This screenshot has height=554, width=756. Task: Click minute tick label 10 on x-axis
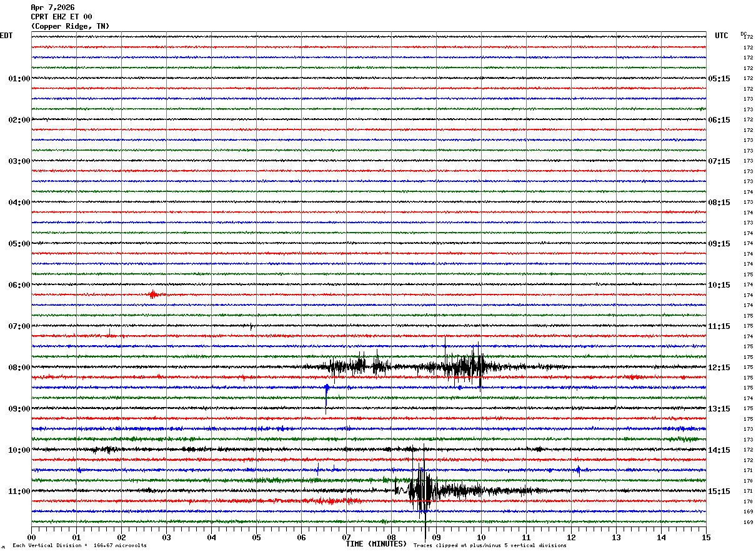click(481, 537)
